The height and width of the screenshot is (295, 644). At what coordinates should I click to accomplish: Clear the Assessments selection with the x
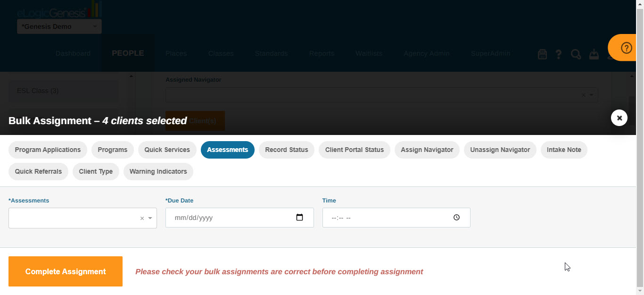point(142,219)
